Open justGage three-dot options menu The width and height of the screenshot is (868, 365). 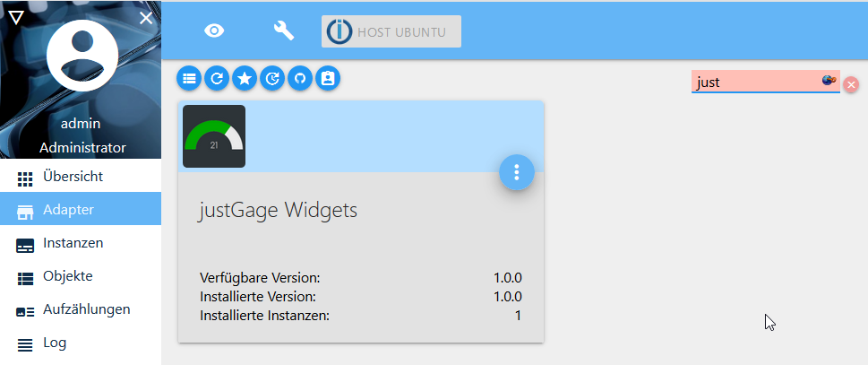(517, 172)
